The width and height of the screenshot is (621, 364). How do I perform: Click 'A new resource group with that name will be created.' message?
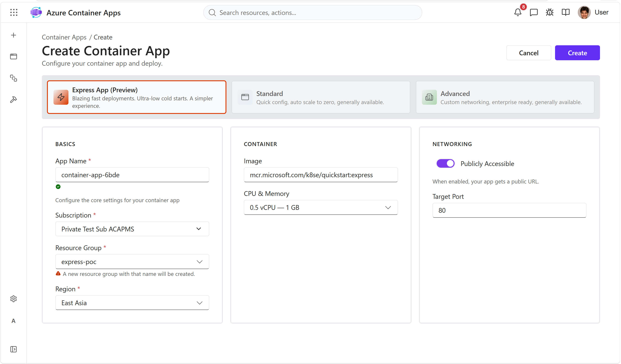point(129,274)
